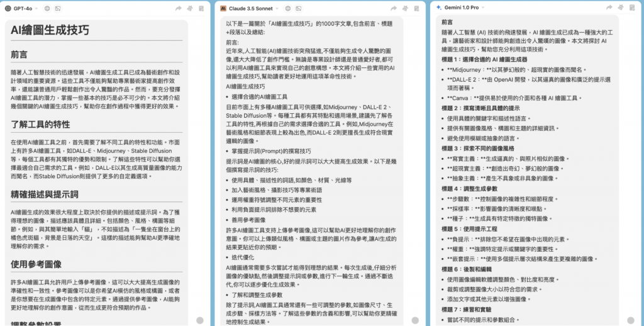Click the "**採樣率：**" bullet
Viewport: 644px width, 326px height.
[497, 209]
